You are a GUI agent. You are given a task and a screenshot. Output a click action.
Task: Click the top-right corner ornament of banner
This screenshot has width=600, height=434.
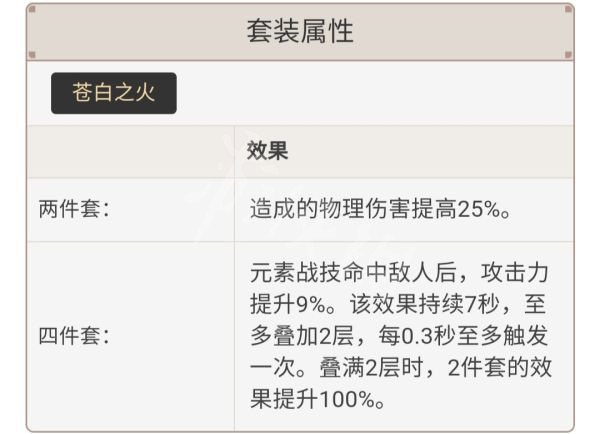click(x=568, y=9)
